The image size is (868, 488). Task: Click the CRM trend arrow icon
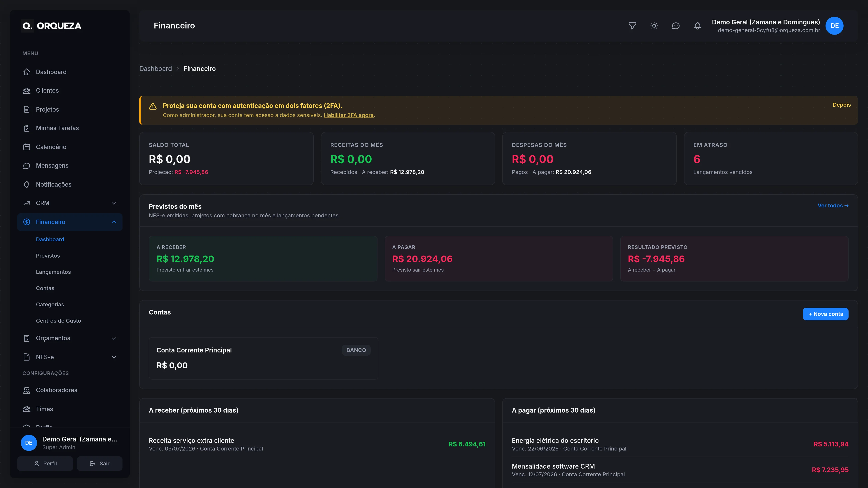[x=27, y=203]
